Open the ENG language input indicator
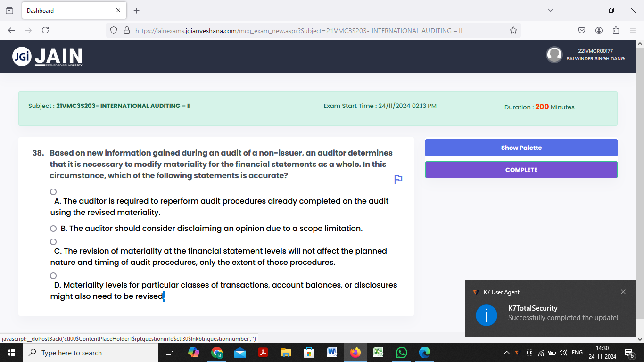 (x=577, y=353)
